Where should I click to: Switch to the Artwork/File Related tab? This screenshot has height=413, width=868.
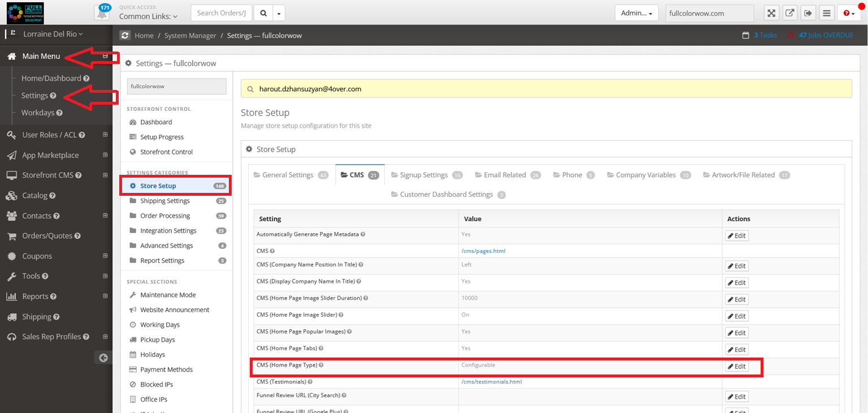pos(747,175)
